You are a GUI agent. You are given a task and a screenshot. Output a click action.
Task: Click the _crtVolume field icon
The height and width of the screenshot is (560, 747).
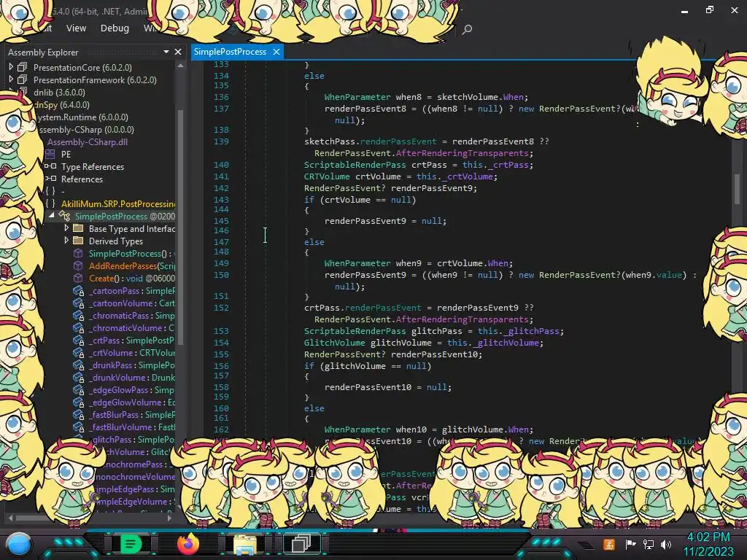[x=78, y=352]
